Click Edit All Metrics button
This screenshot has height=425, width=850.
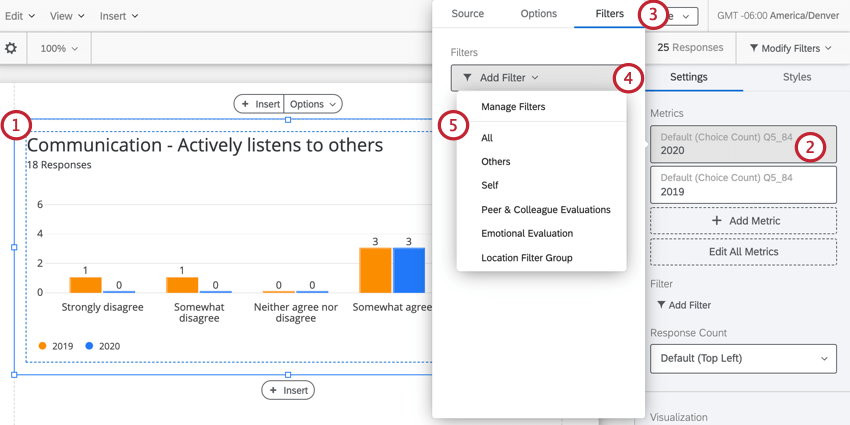click(743, 251)
